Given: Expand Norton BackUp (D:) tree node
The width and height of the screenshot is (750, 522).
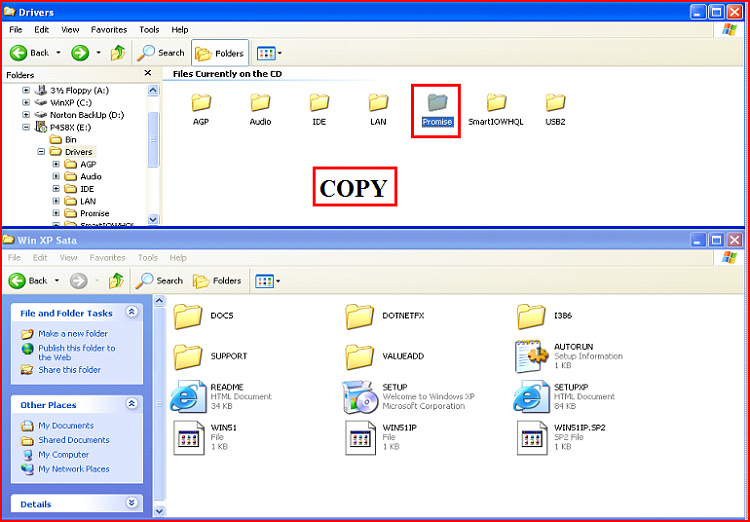Looking at the screenshot, I should (26, 115).
